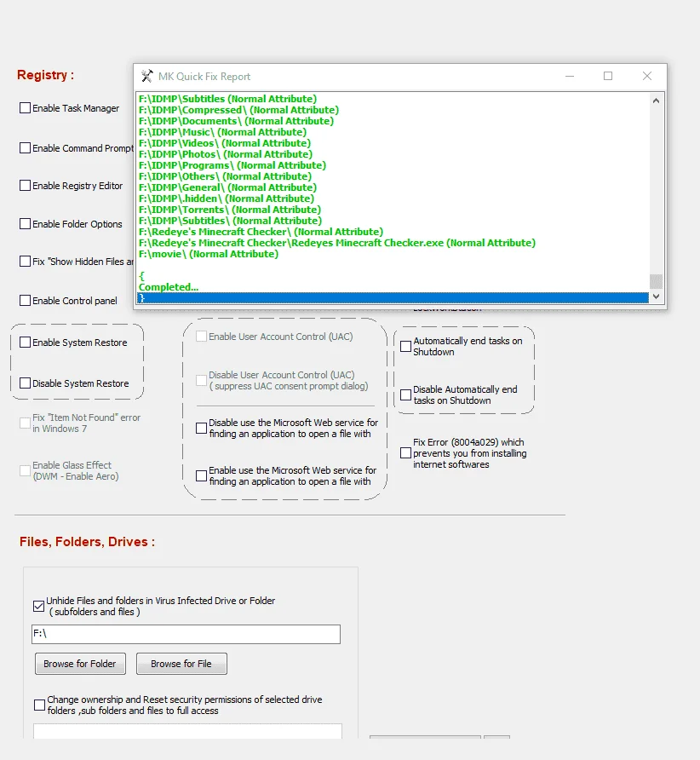Click the report scrollbar down arrow
The width and height of the screenshot is (700, 760).
pos(656,297)
